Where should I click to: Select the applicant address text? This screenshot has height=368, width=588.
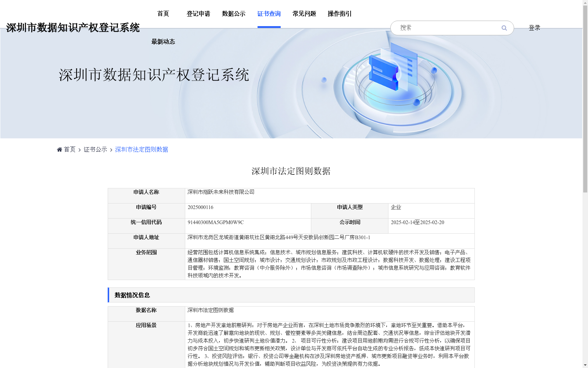pyautogui.click(x=279, y=237)
